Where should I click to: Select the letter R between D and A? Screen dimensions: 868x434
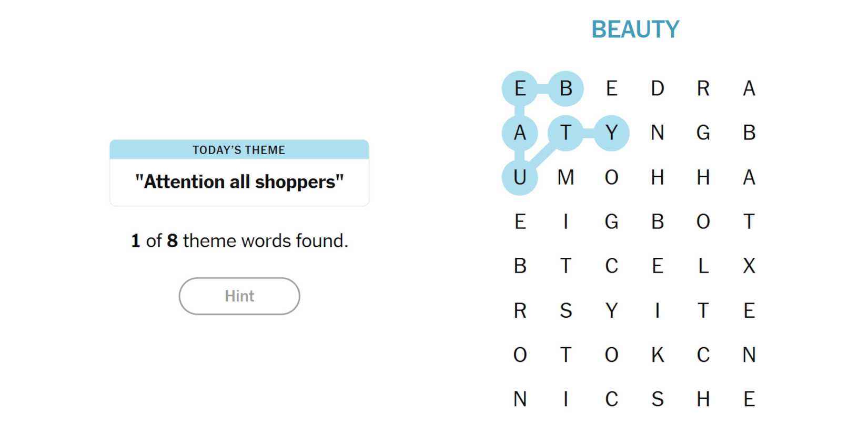pyautogui.click(x=703, y=88)
